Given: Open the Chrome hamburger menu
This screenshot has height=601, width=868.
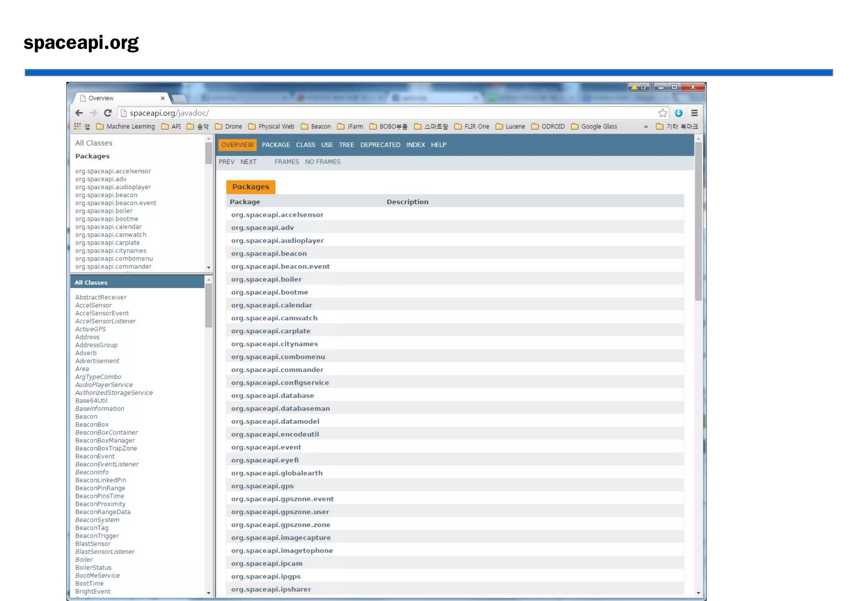Looking at the screenshot, I should click(694, 113).
